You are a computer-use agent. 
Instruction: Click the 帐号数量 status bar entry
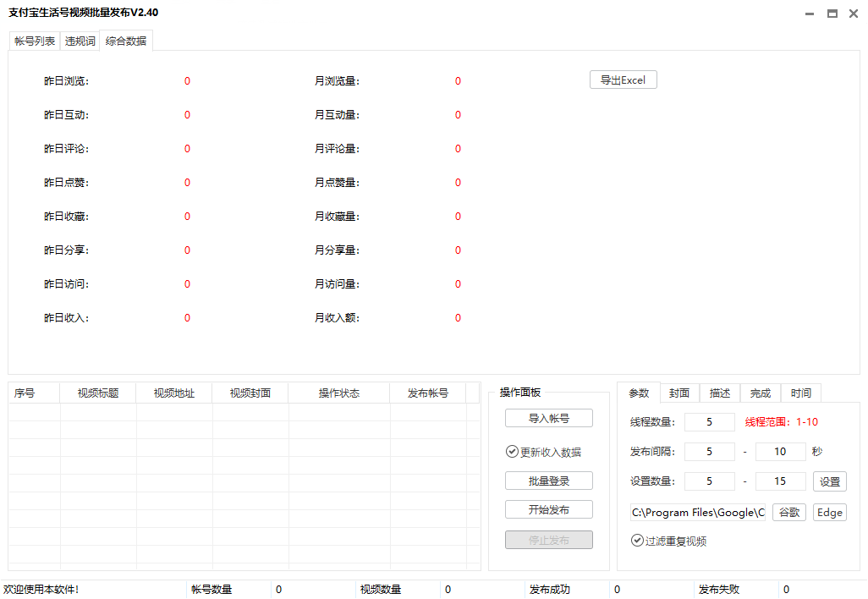[x=212, y=590]
